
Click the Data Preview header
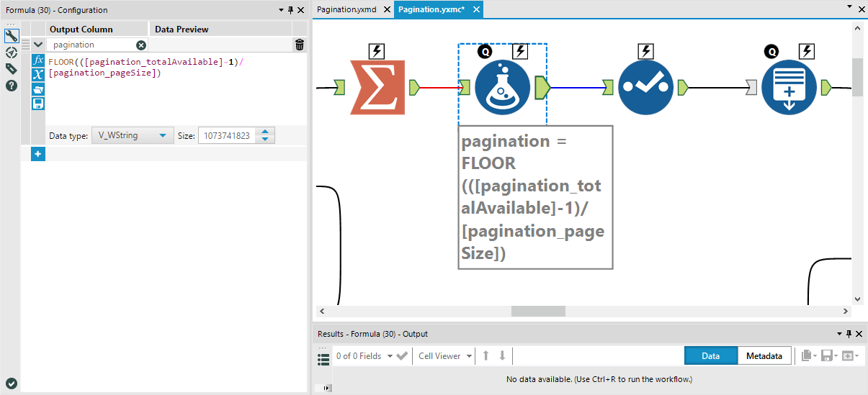182,29
